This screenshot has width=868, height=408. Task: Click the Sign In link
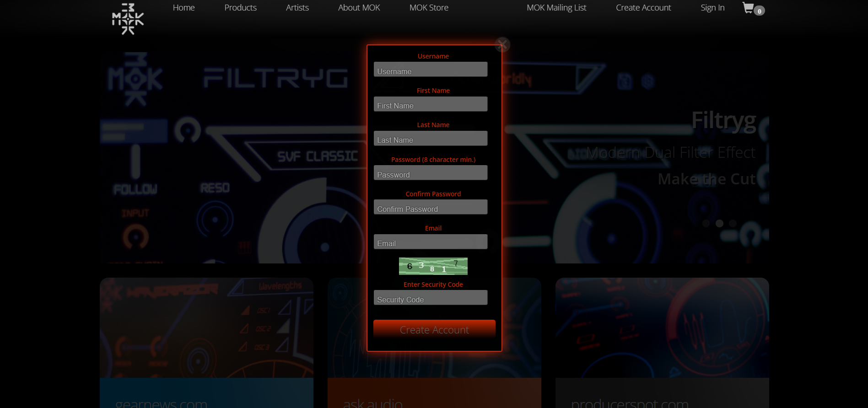click(712, 8)
